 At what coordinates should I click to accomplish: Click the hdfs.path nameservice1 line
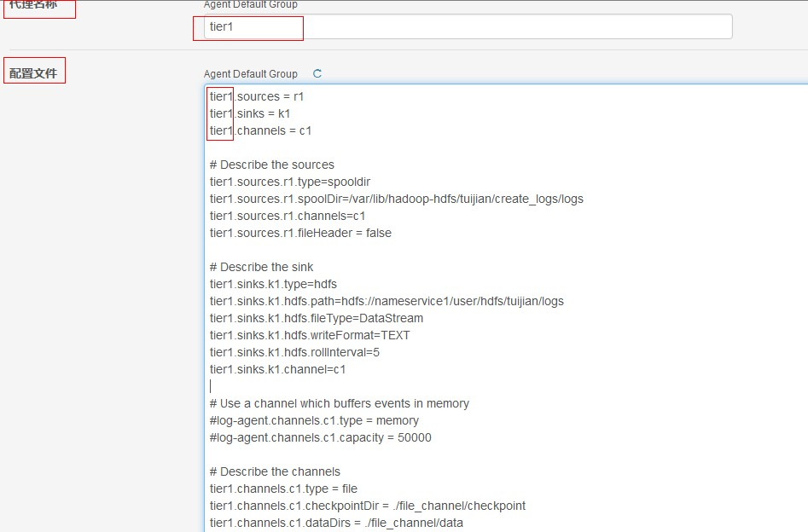(387, 301)
